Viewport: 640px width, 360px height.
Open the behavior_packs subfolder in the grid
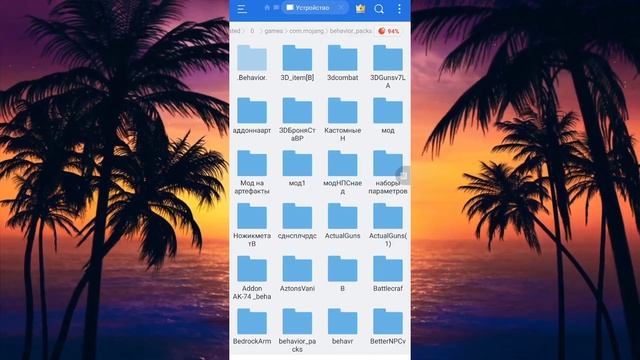(x=297, y=330)
